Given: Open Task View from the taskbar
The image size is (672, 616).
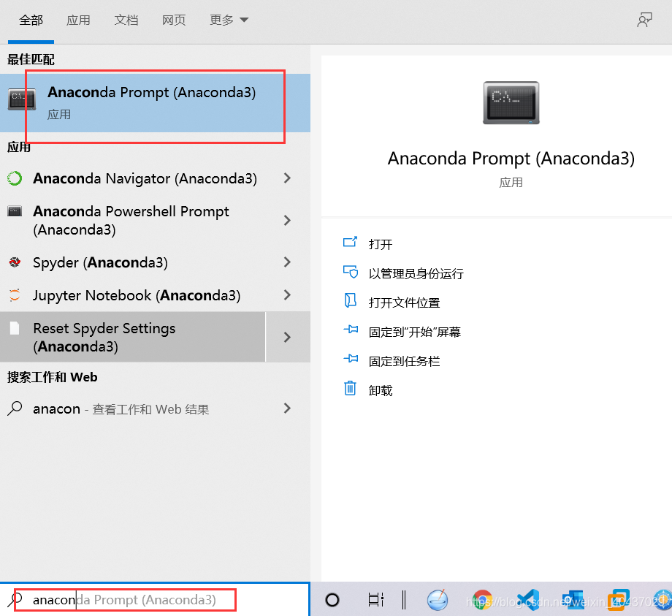Looking at the screenshot, I should point(376,600).
